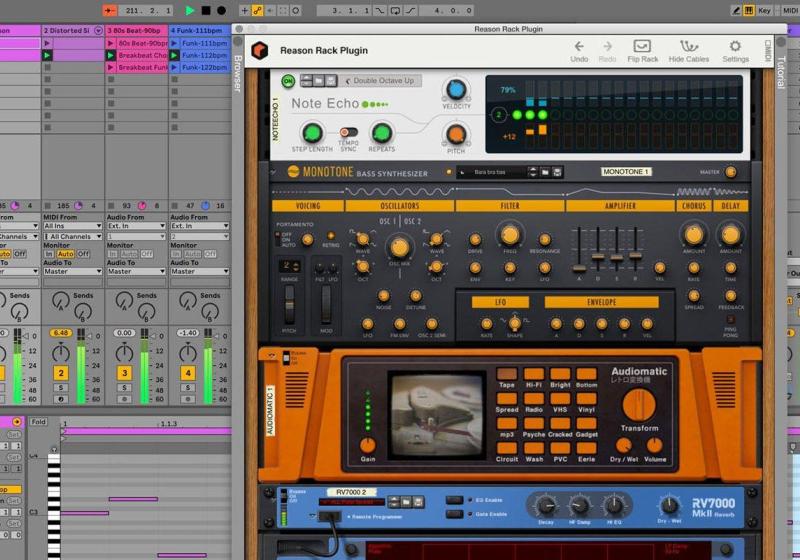Choose the VHS button on Audiomatic
Viewport: 800px width, 560px height.
click(x=560, y=399)
